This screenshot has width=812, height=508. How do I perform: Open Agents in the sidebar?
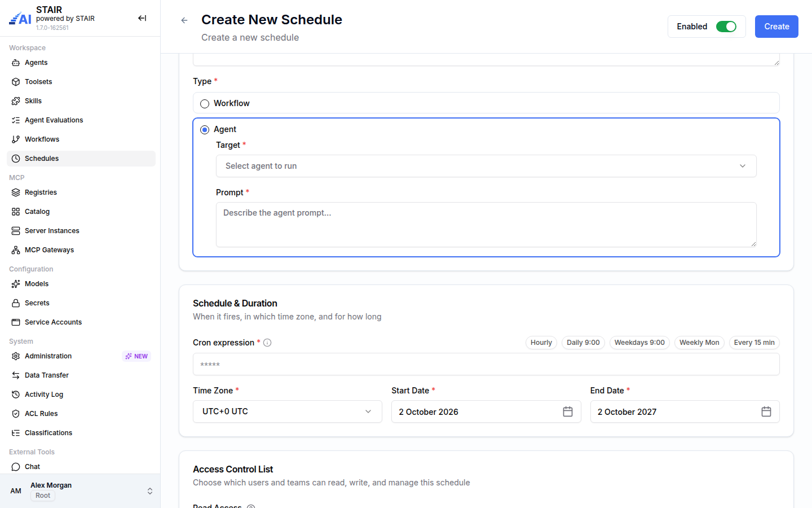tap(81, 63)
